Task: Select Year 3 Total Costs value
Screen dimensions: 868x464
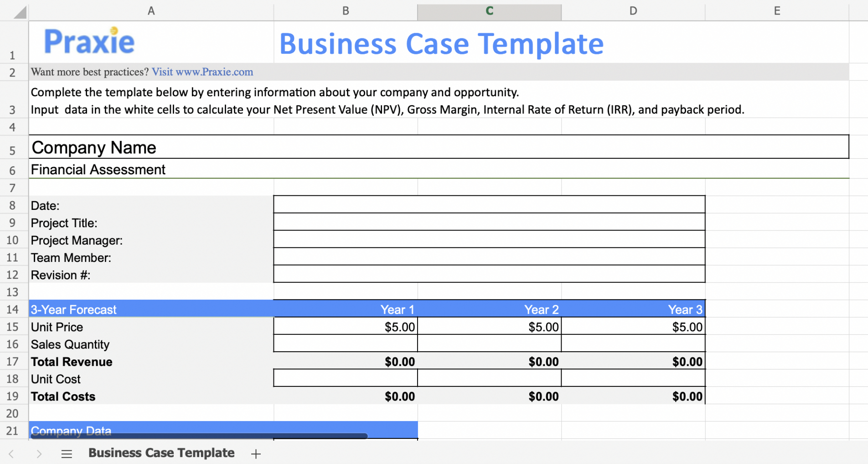Action: point(633,396)
